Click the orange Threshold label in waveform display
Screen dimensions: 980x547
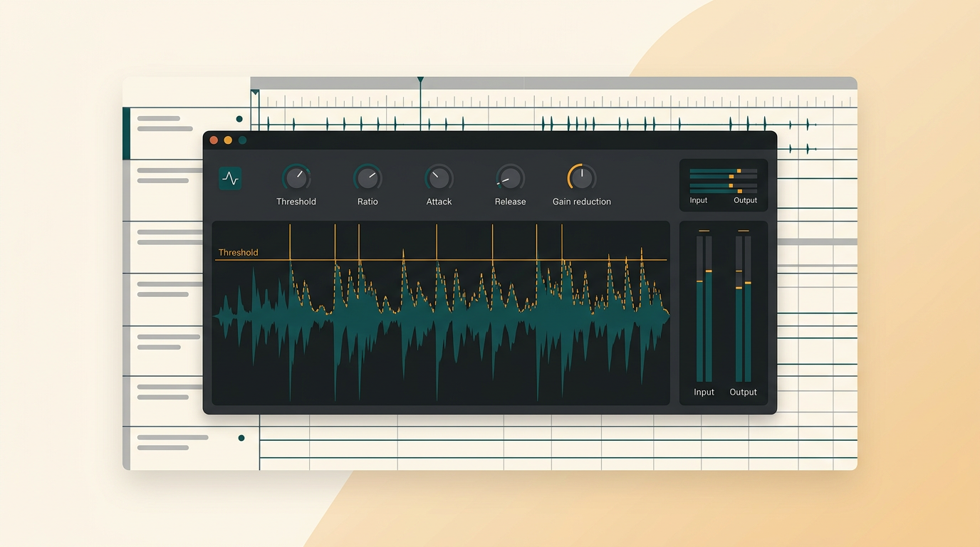pos(238,252)
